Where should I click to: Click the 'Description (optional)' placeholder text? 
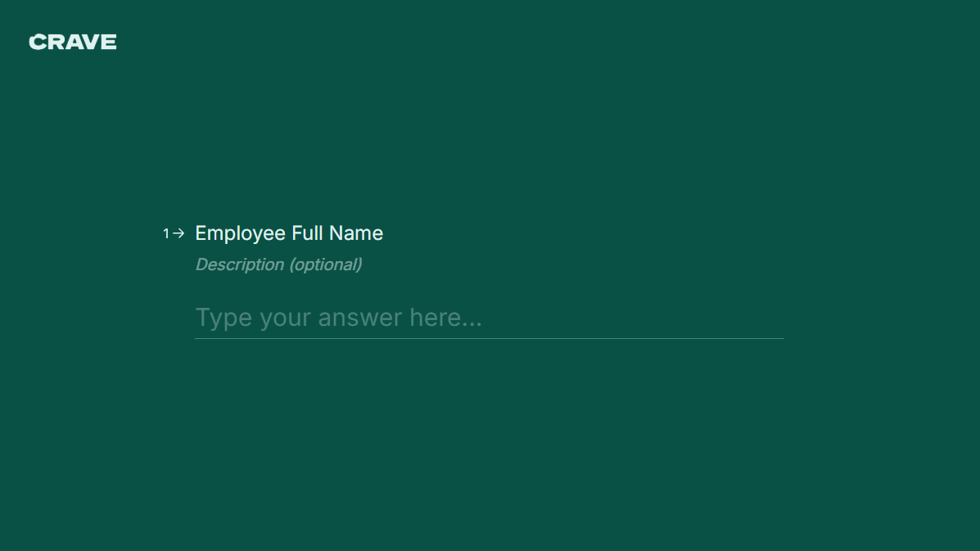pos(278,264)
